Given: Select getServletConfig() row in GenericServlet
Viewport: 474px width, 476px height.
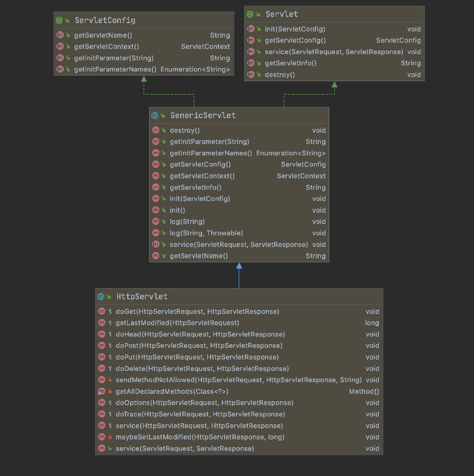Looking at the screenshot, I should point(239,164).
